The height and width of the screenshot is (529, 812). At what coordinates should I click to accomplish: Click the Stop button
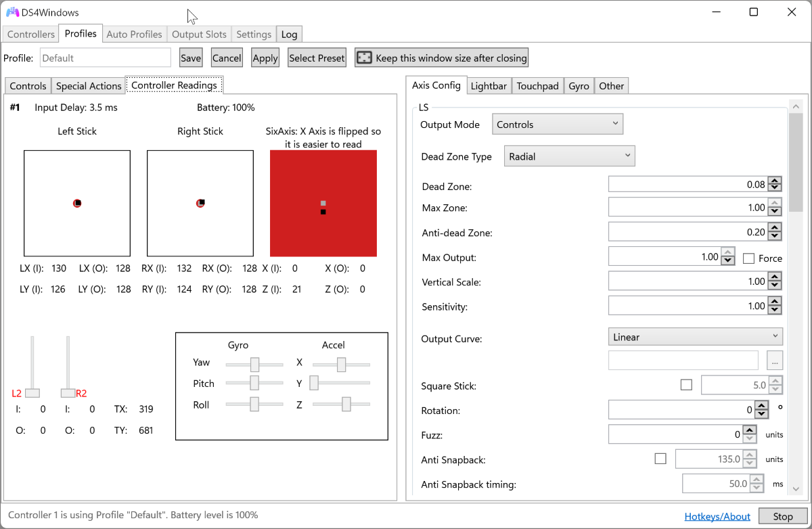coord(783,516)
